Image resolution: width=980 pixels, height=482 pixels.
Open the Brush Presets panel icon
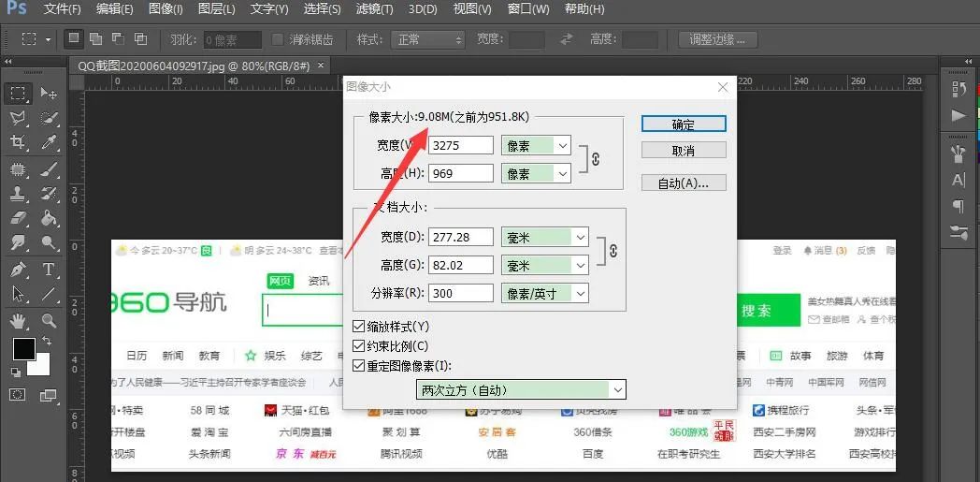tap(958, 153)
